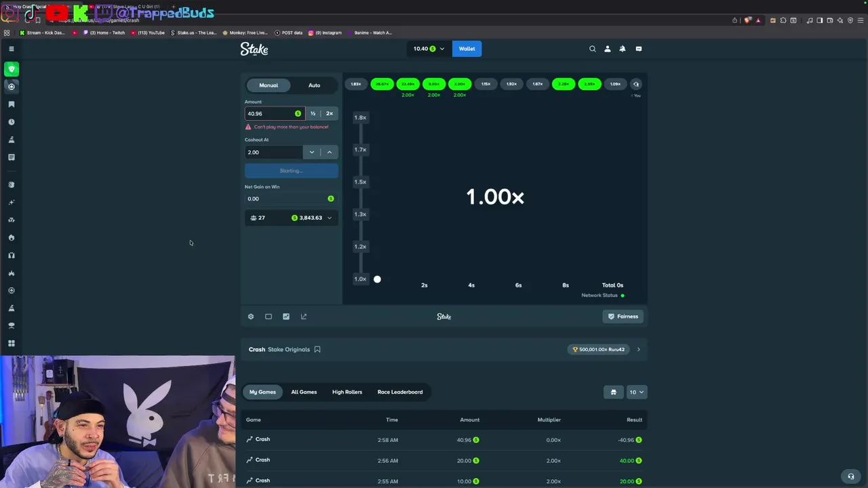Click the 28.67x crash history pill
This screenshot has height=488, width=868.
[382, 84]
